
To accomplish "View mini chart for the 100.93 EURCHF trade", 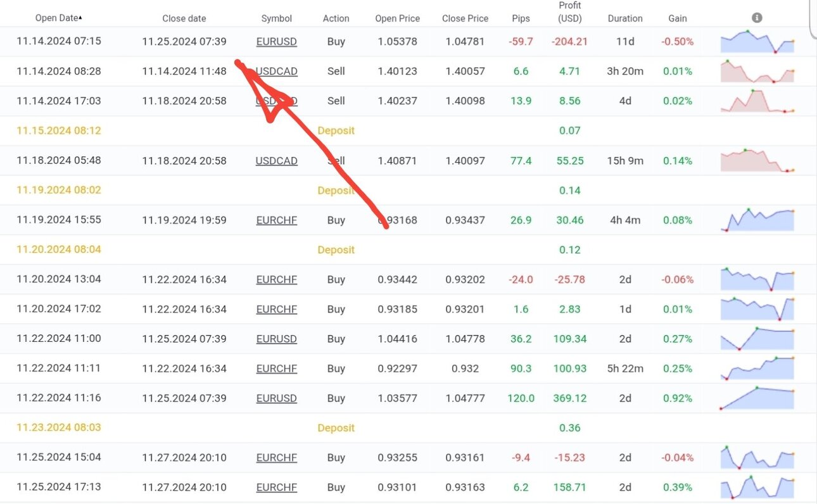I will point(757,369).
